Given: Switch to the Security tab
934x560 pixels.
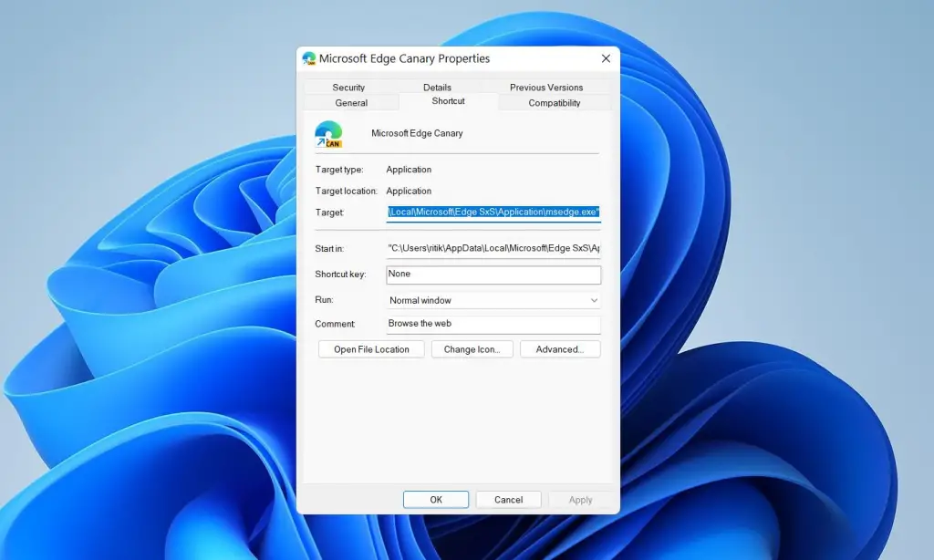Looking at the screenshot, I should [x=348, y=87].
